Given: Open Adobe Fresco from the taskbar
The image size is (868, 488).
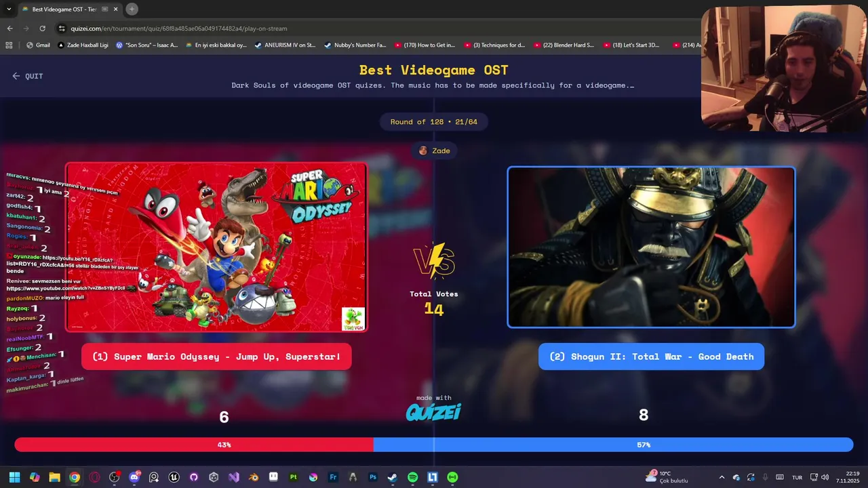Looking at the screenshot, I should (333, 477).
